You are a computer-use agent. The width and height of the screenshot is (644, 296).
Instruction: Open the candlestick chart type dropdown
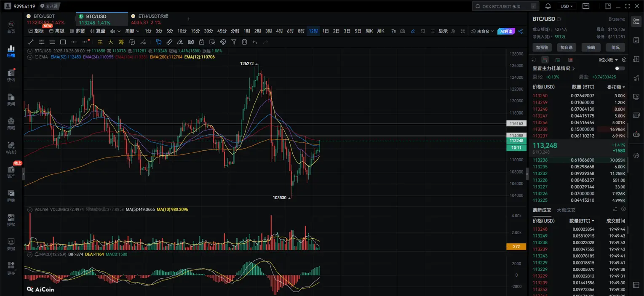pyautogui.click(x=115, y=31)
